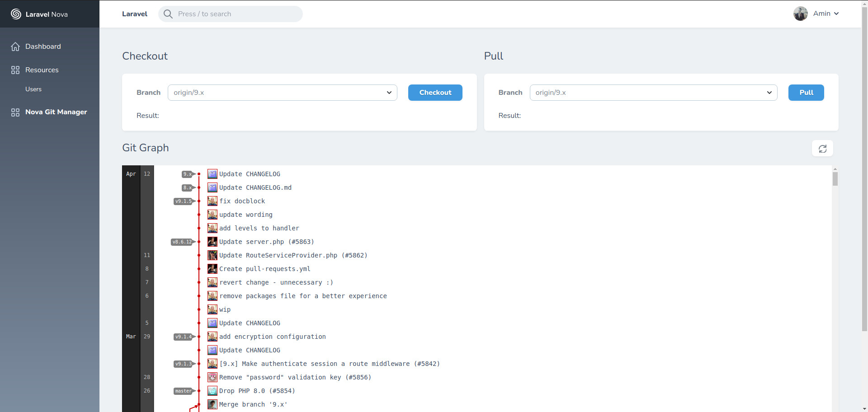This screenshot has width=868, height=412.
Task: Click the Resources grid icon
Action: [x=15, y=70]
